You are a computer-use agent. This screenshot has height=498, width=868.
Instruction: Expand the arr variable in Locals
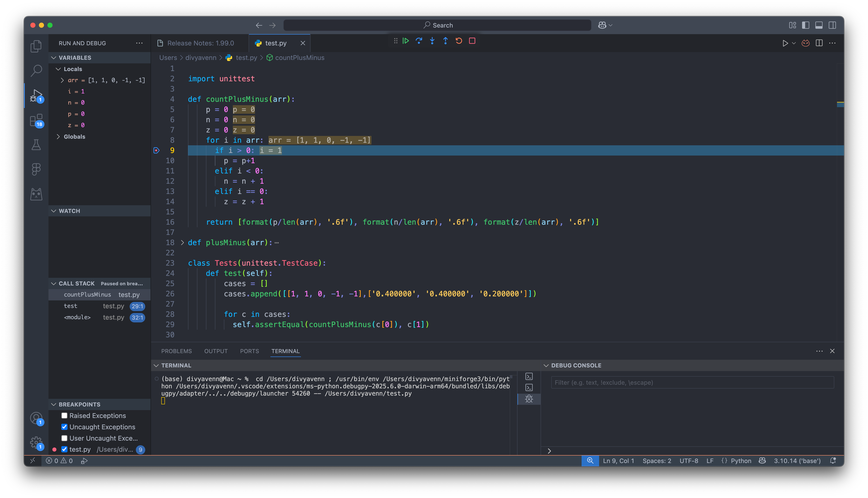tap(62, 80)
